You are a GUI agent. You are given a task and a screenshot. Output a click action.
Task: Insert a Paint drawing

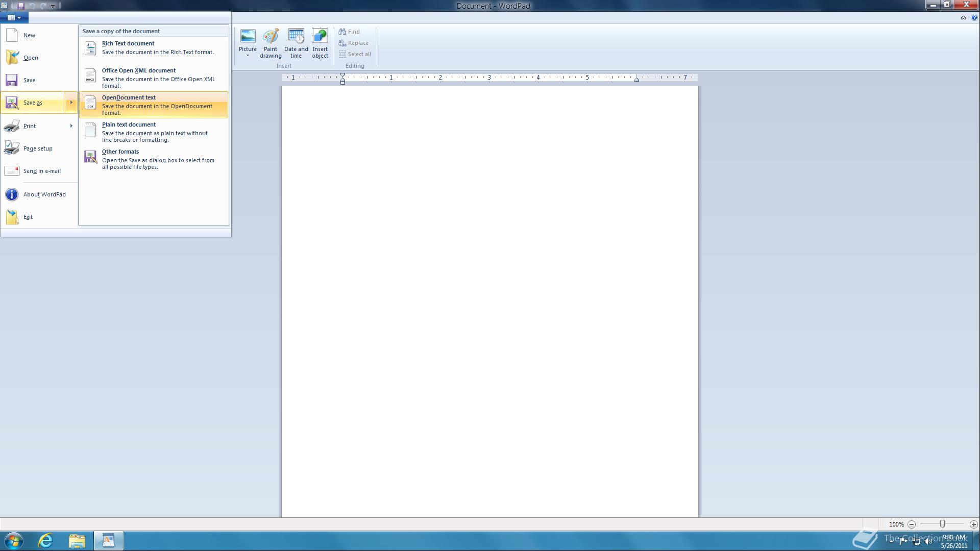pos(271,44)
